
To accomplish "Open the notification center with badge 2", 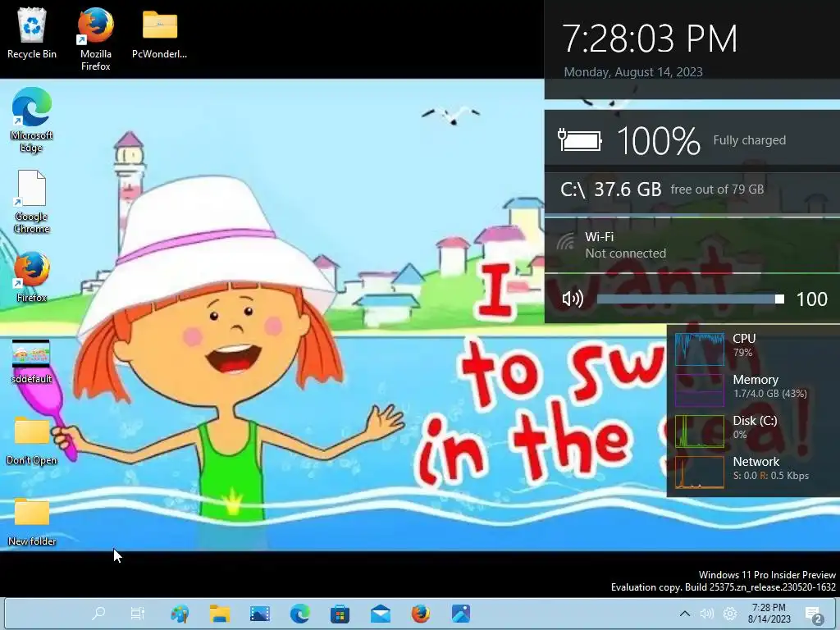I will pyautogui.click(x=814, y=615).
